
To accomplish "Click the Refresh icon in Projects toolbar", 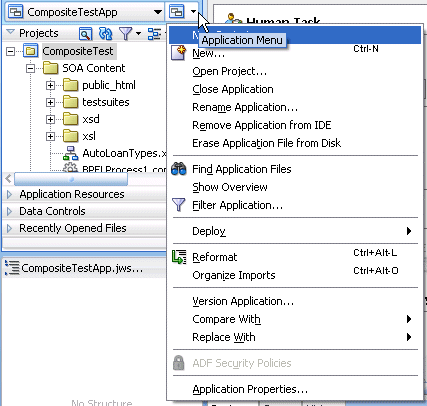I will 106,33.
